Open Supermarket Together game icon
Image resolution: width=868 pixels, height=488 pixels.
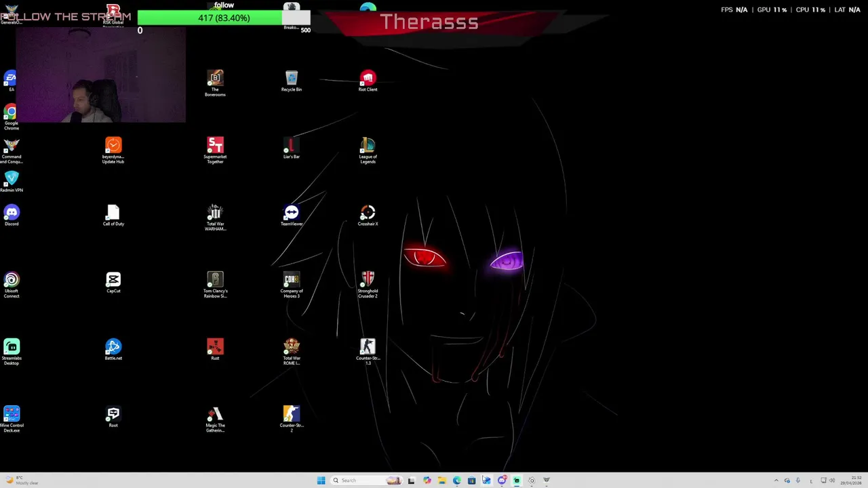pyautogui.click(x=215, y=150)
